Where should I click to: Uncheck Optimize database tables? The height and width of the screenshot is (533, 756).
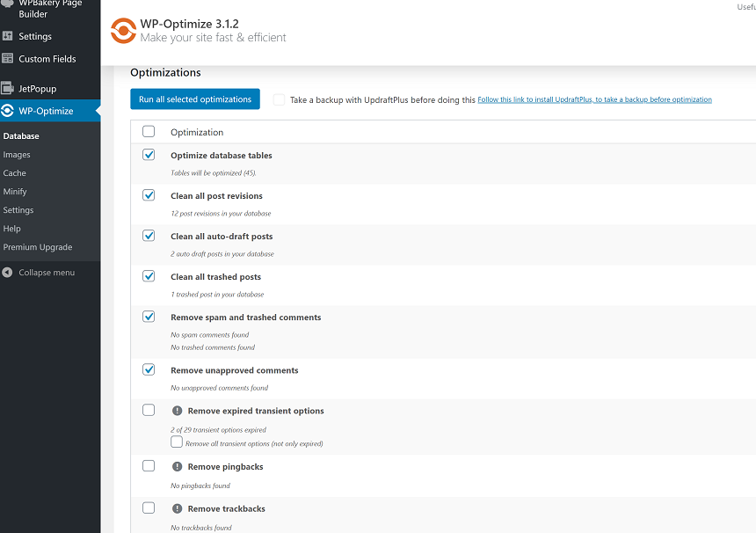tap(149, 154)
